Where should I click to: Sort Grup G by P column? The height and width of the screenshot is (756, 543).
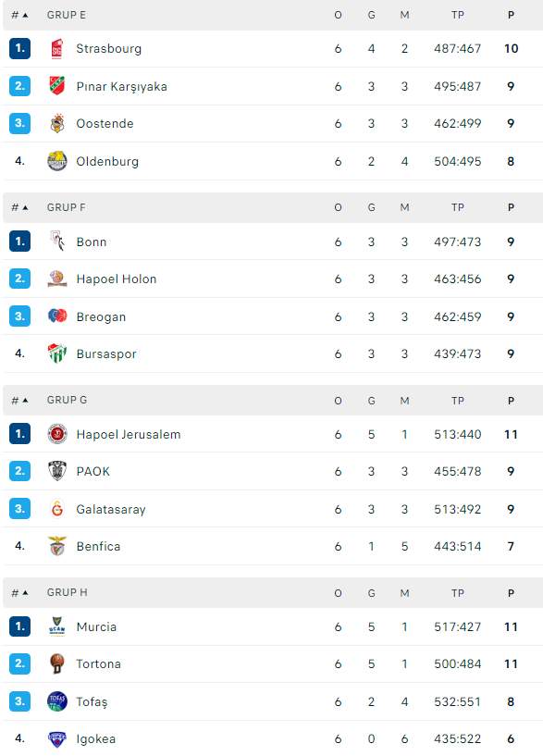[x=511, y=401]
